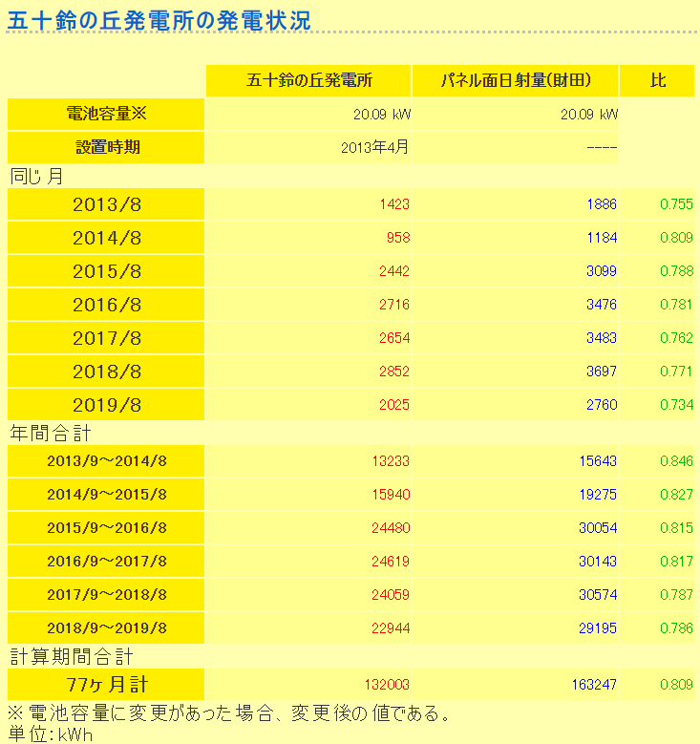Click the blue value 1886

coord(602,204)
